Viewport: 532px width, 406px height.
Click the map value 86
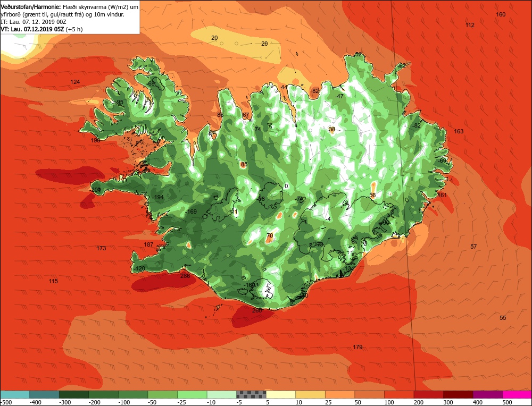pos(220,115)
